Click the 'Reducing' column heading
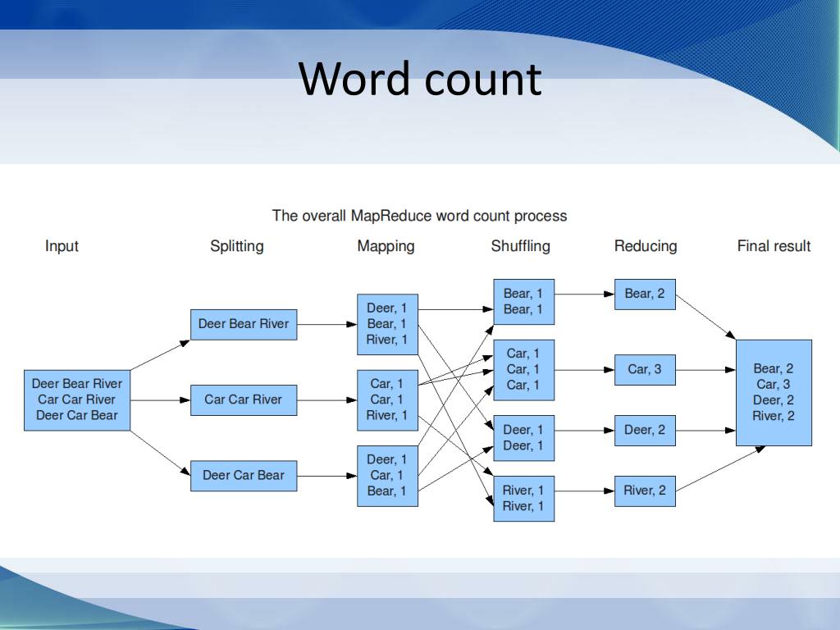 point(646,246)
